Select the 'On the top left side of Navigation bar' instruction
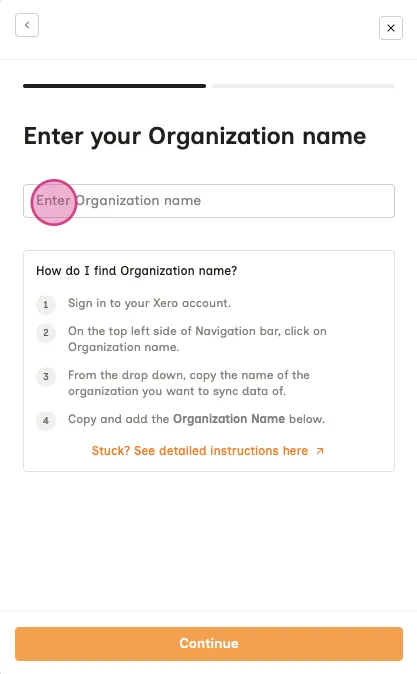 (x=197, y=339)
